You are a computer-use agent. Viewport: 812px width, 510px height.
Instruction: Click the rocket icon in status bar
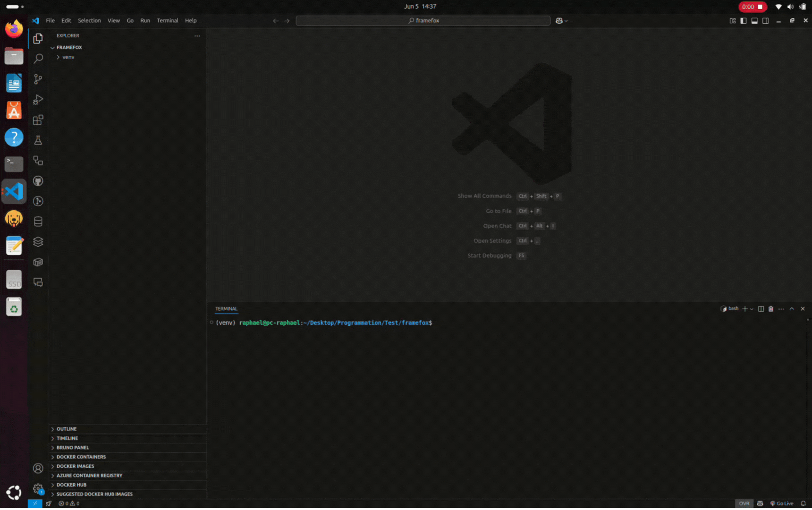(49, 503)
